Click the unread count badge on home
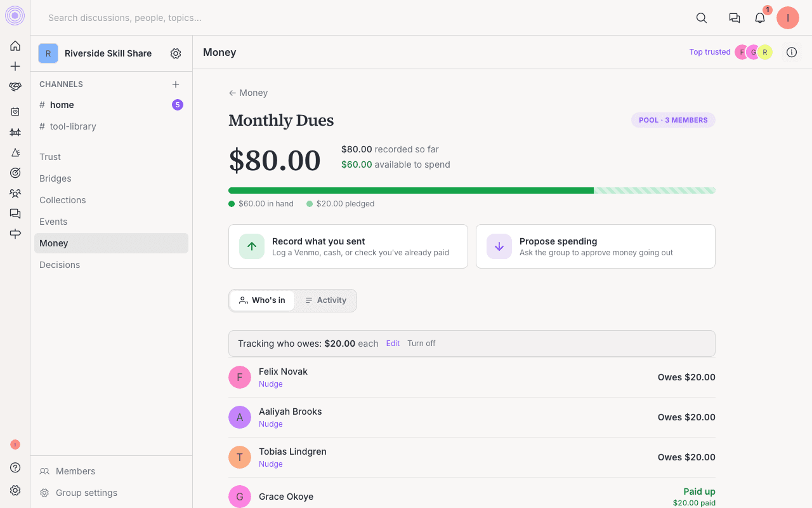The height and width of the screenshot is (508, 812). [x=178, y=105]
